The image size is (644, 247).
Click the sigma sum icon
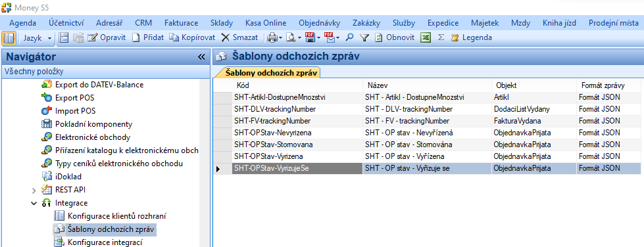(x=441, y=37)
